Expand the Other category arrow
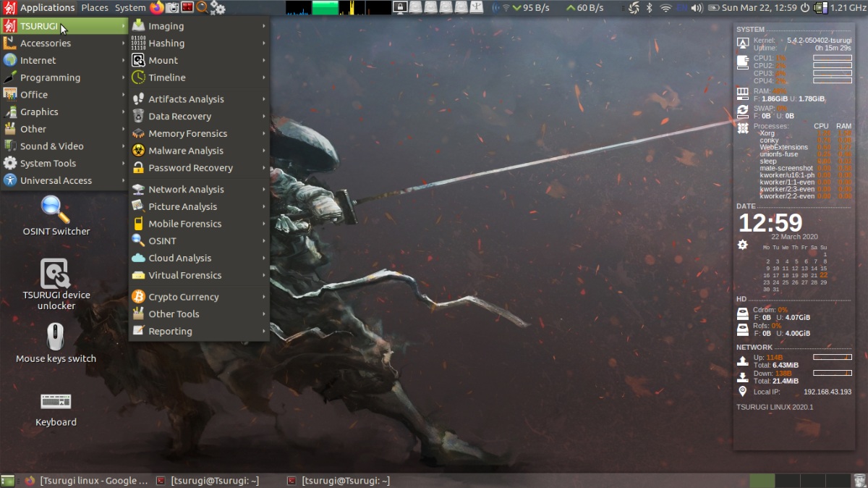This screenshot has height=488, width=868. [124, 129]
